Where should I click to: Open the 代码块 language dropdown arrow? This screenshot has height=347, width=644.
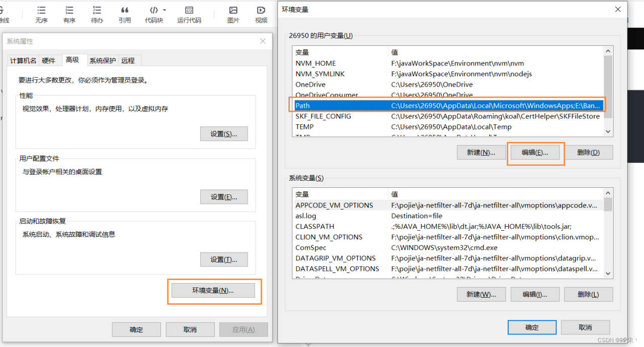[x=164, y=10]
